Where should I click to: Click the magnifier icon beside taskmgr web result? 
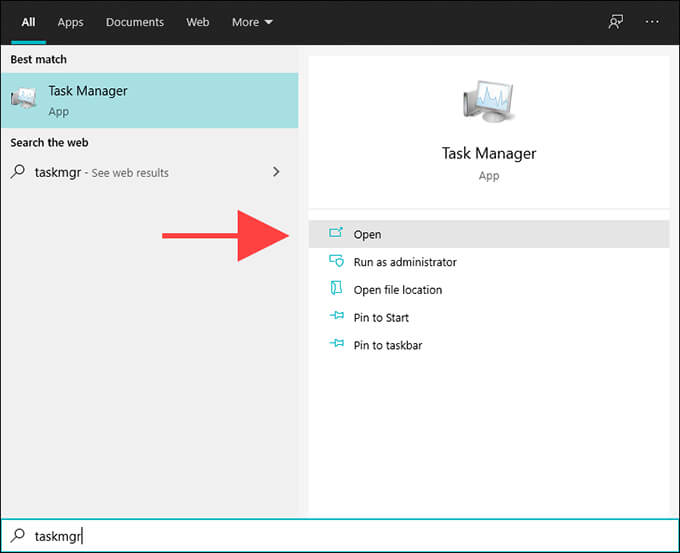point(18,171)
